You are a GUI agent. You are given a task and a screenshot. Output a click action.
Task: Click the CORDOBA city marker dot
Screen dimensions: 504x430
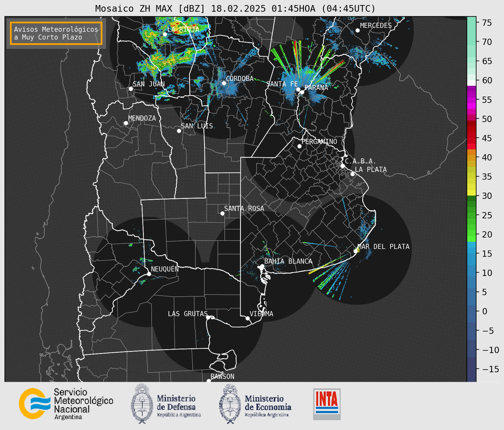(x=224, y=83)
